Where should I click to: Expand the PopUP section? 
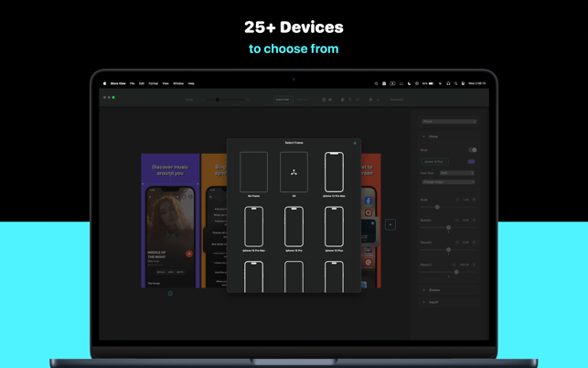[x=448, y=302]
